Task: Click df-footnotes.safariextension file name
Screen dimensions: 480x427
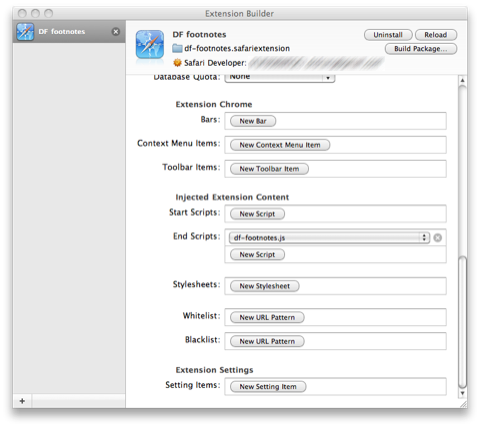Action: click(237, 49)
